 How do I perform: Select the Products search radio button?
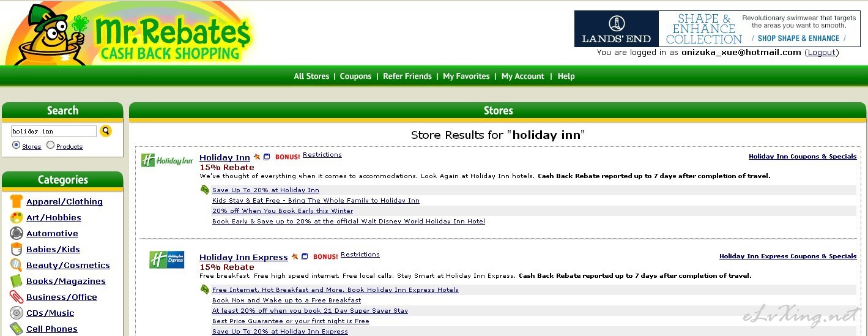tap(50, 145)
